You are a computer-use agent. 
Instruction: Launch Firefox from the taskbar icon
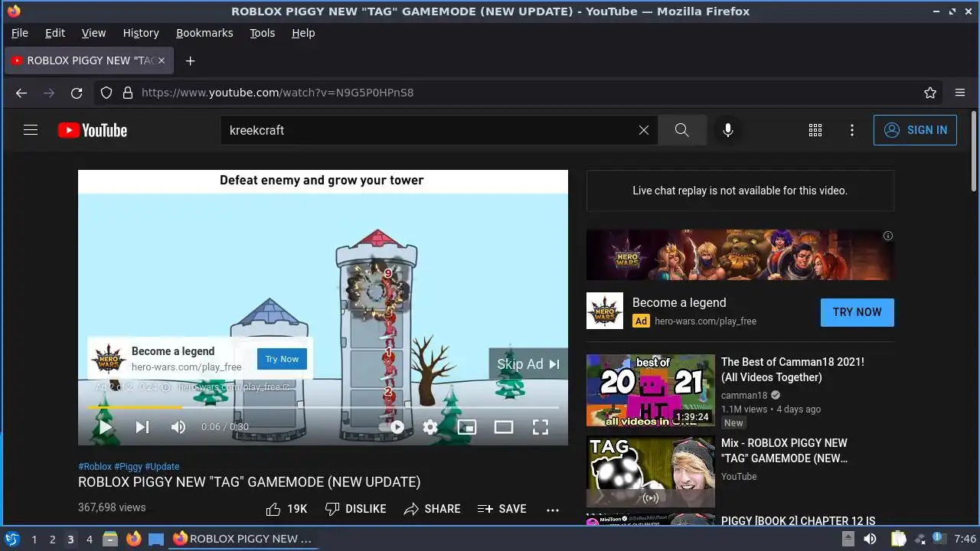pos(134,539)
